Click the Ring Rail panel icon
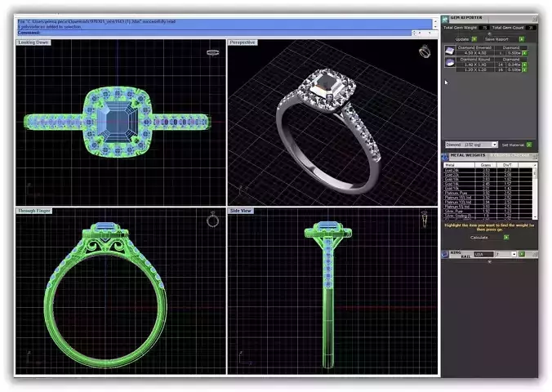The height and width of the screenshot is (392, 552). [445, 254]
